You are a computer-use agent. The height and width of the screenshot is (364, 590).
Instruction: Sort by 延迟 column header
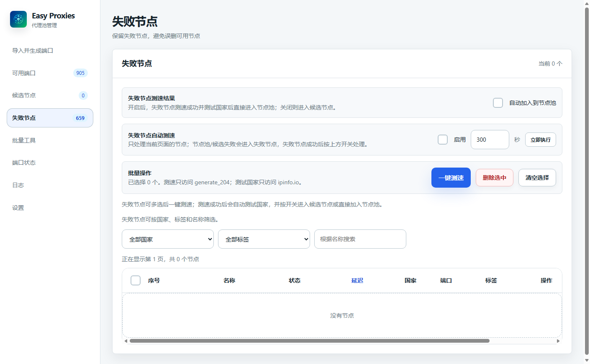(357, 280)
